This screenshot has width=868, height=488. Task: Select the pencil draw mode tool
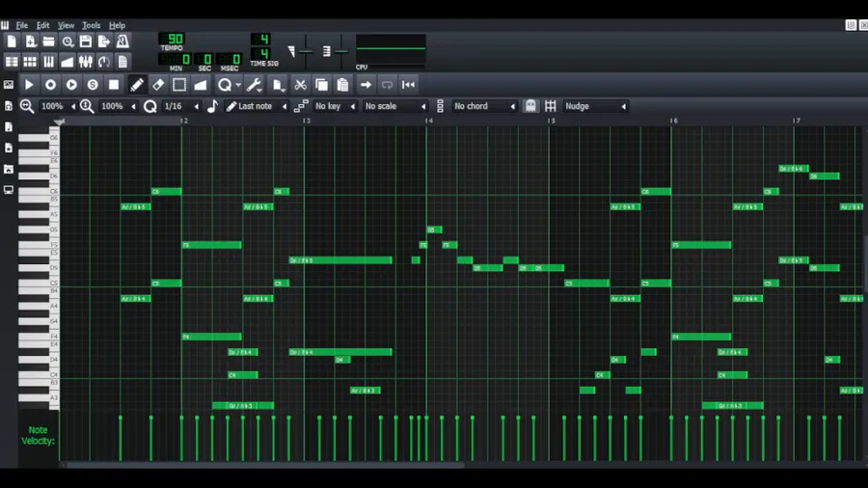pyautogui.click(x=137, y=85)
